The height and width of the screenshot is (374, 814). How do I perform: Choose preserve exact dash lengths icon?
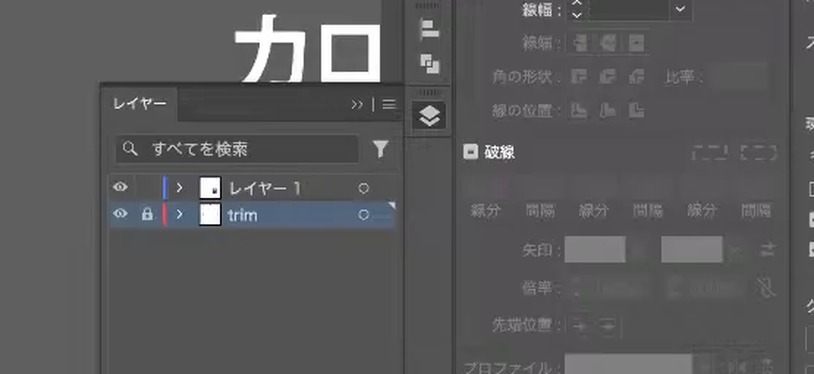coord(709,153)
